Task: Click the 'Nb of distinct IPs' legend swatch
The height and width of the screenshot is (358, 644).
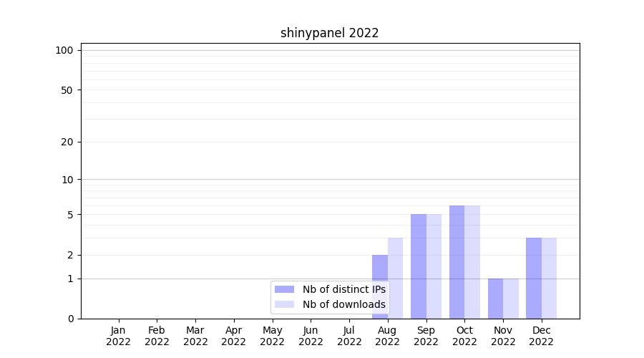Action: click(x=284, y=289)
